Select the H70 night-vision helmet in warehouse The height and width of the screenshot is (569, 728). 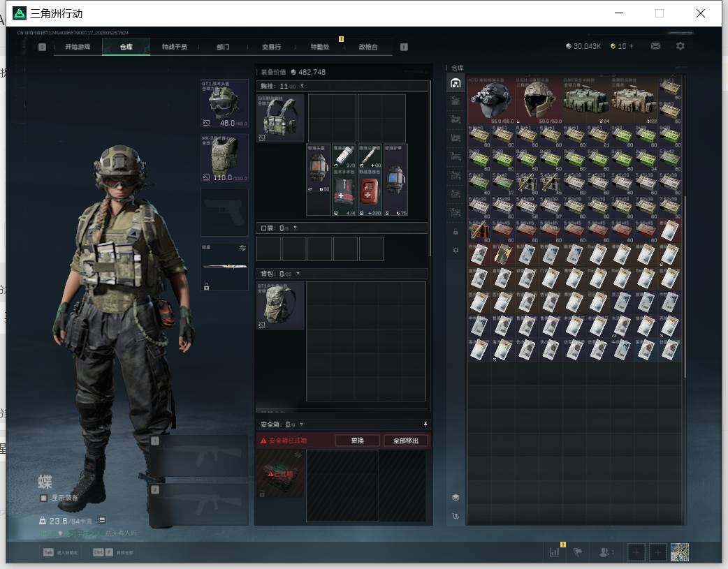(491, 101)
